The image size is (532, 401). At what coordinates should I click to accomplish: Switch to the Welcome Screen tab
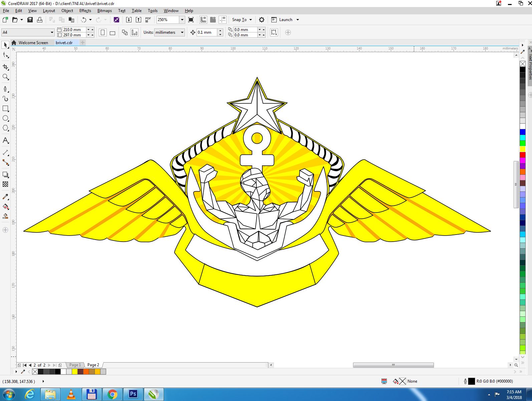click(33, 43)
